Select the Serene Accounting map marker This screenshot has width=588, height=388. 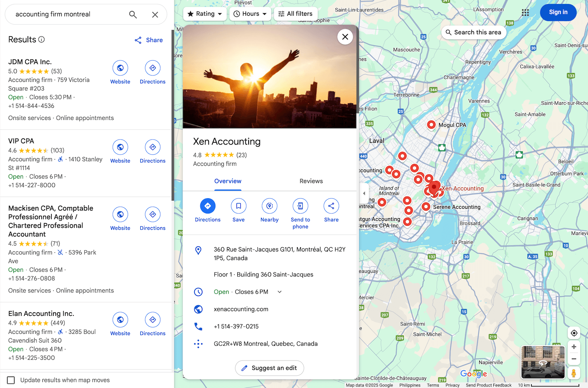(x=426, y=206)
